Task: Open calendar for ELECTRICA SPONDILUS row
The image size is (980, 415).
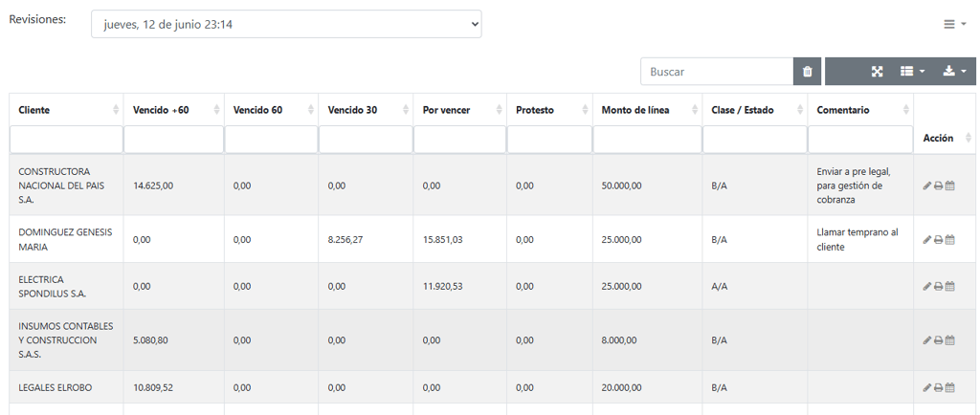Action: coord(950,287)
